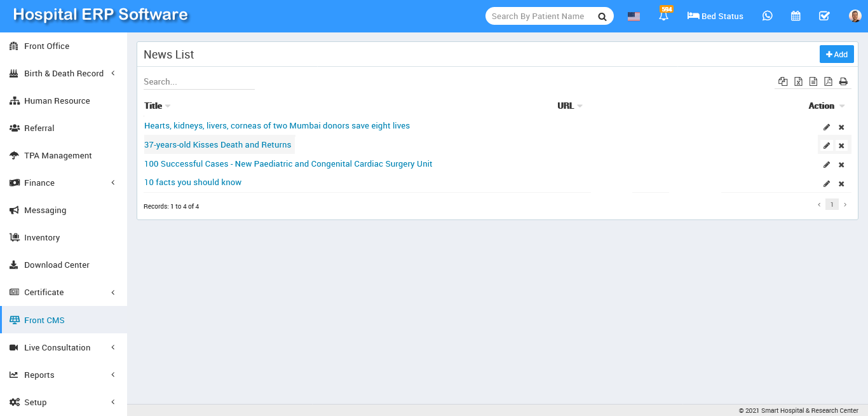Open Front Office in the sidebar
This screenshot has width=868, height=416.
(x=64, y=46)
